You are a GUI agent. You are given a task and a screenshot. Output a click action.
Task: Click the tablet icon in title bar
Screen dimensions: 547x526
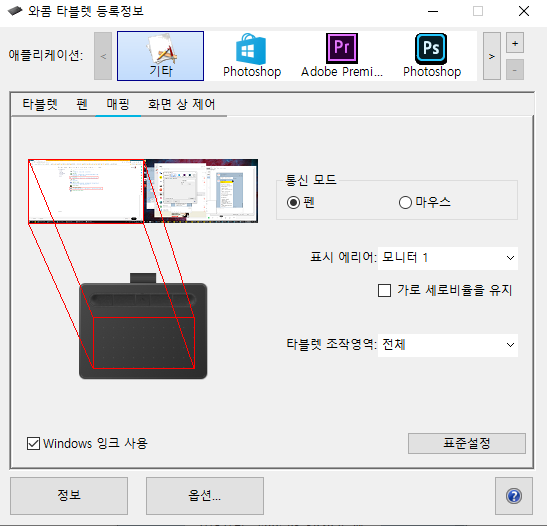pos(15,11)
